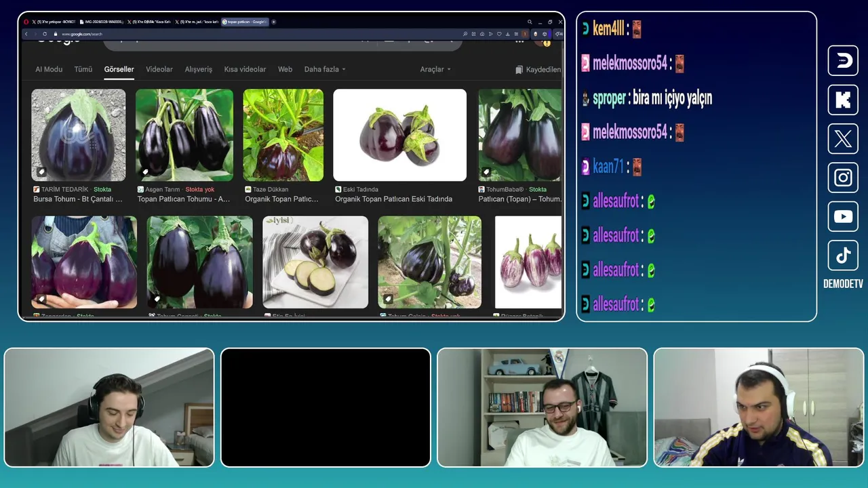This screenshot has height=488, width=868.
Task: Open the Taze Dükkan eggplant plant image
Action: click(x=283, y=135)
